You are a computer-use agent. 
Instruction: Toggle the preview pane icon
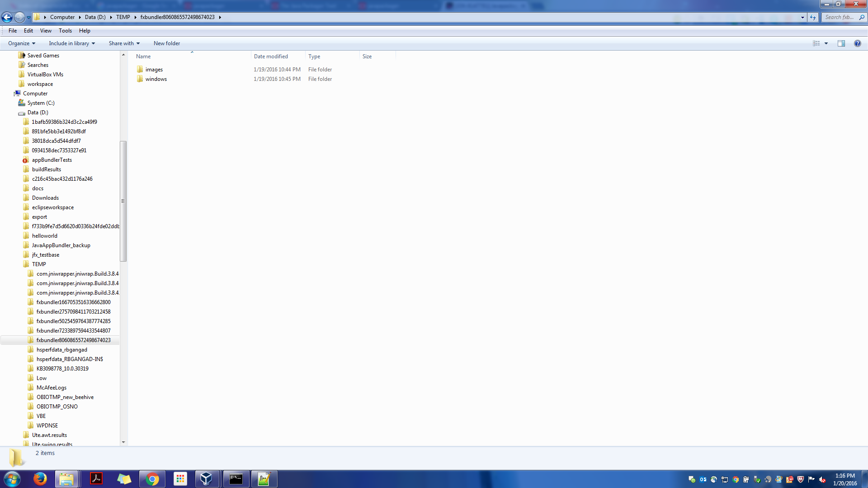(x=841, y=43)
